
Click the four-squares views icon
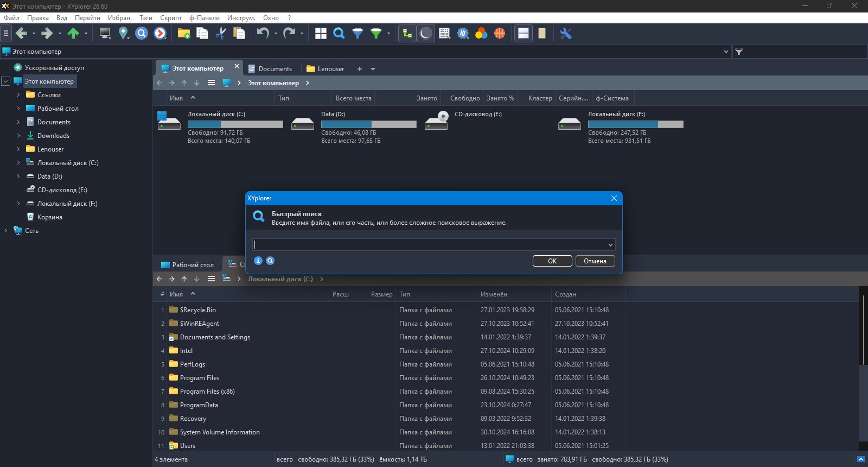tap(321, 34)
